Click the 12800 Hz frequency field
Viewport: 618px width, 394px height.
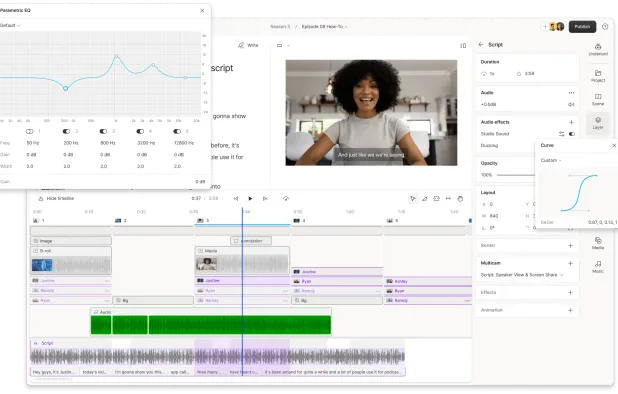coord(184,143)
